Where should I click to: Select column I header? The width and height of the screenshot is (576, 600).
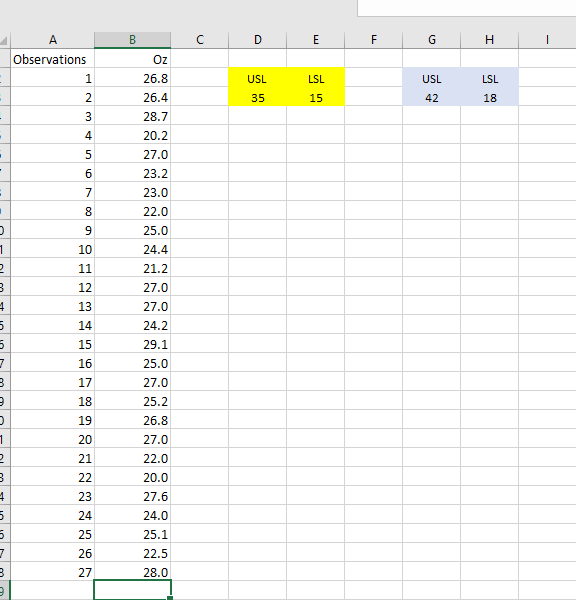pyautogui.click(x=547, y=40)
